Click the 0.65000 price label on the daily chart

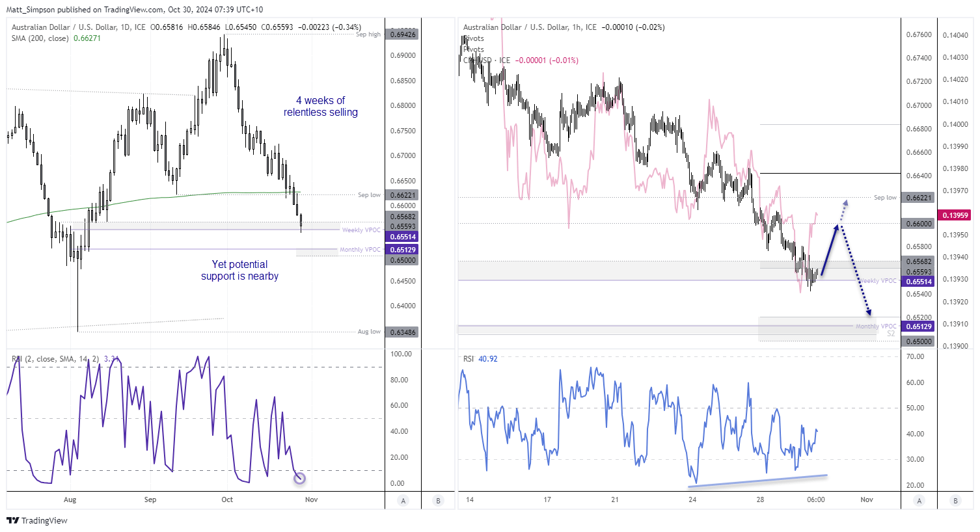tap(403, 260)
